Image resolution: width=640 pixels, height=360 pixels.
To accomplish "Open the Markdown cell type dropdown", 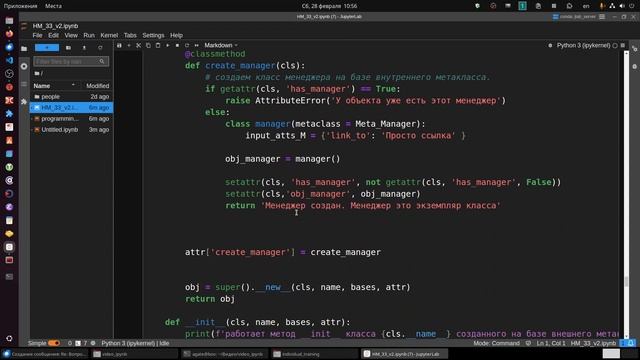I will pos(221,45).
